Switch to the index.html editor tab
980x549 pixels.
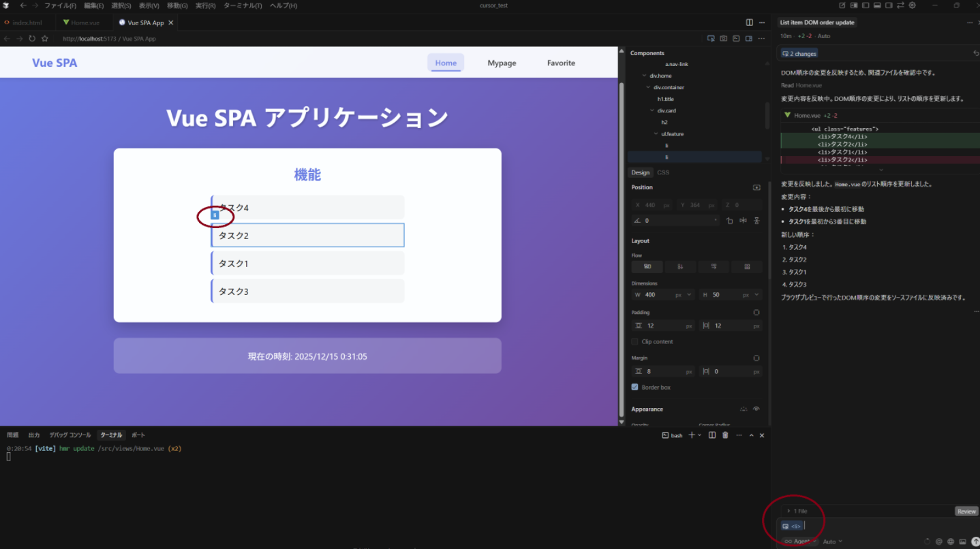pyautogui.click(x=27, y=22)
